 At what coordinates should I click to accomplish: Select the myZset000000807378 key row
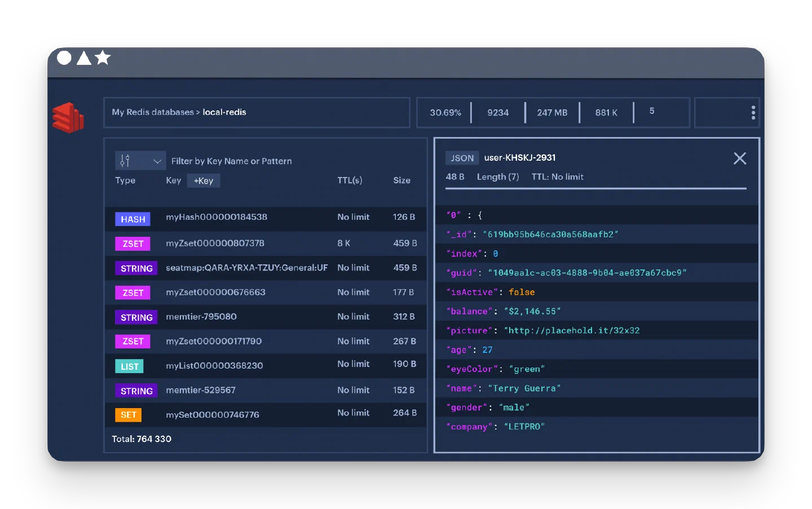266,244
